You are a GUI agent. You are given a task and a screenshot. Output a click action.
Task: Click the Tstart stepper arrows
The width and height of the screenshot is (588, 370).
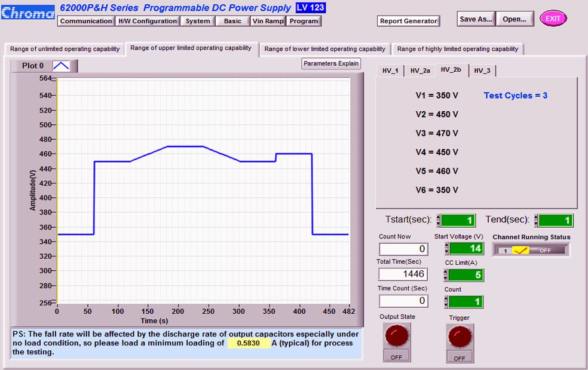click(x=439, y=221)
